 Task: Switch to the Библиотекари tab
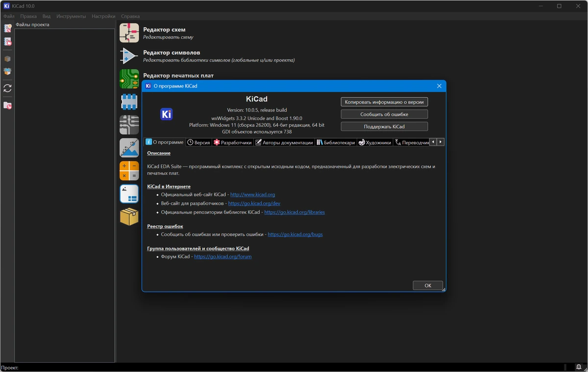pos(336,142)
